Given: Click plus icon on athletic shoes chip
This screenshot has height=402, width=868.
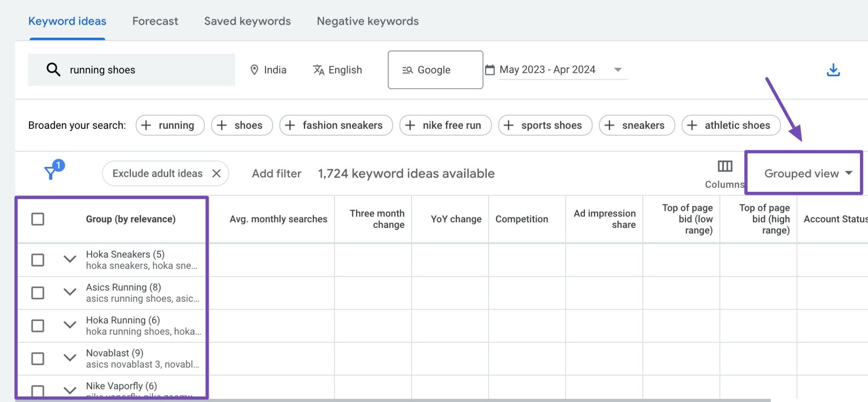Looking at the screenshot, I should pyautogui.click(x=692, y=125).
